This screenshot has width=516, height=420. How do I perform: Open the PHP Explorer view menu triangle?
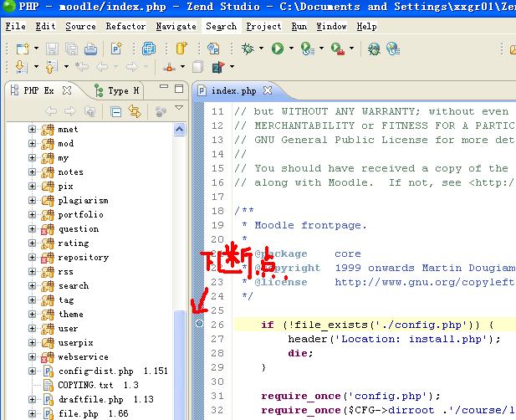click(179, 108)
